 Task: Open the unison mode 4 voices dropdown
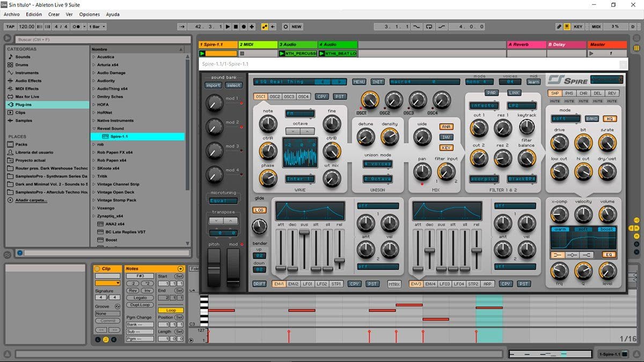point(378,164)
